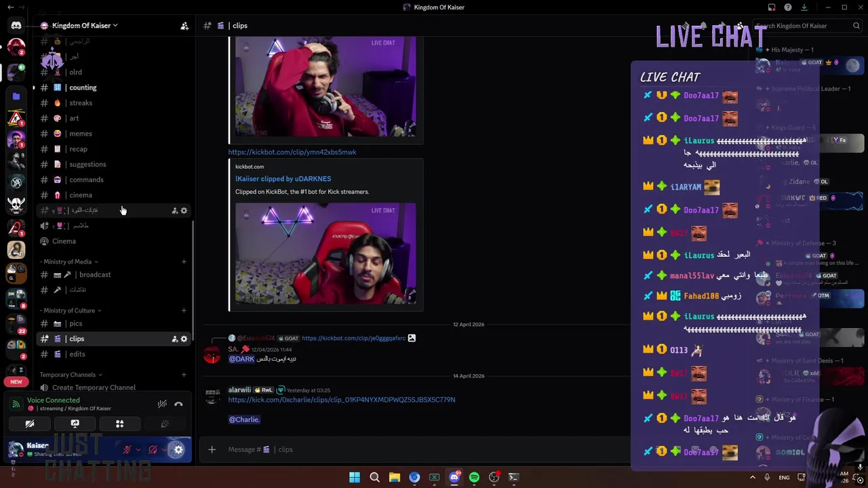Open Windows Start menu
The height and width of the screenshot is (488, 868).
(x=355, y=477)
